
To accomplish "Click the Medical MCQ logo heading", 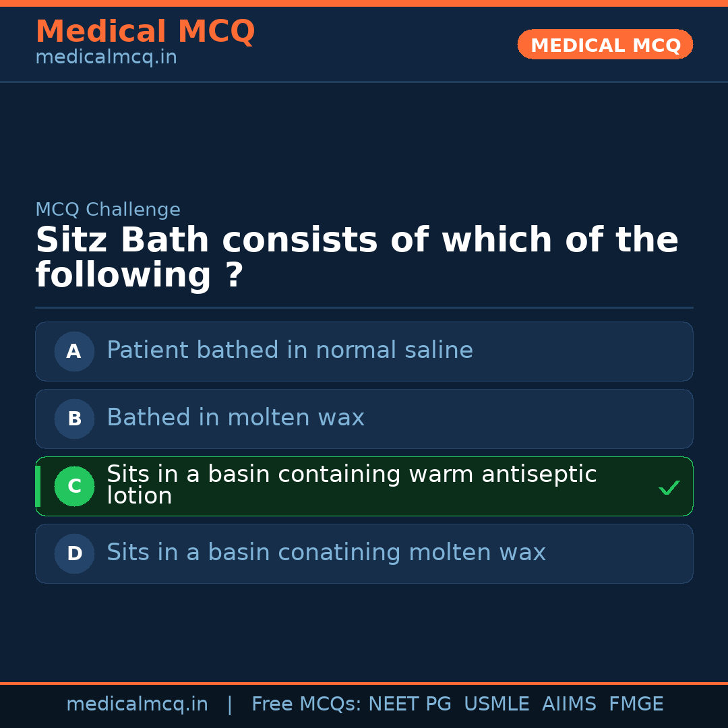I will coord(145,32).
